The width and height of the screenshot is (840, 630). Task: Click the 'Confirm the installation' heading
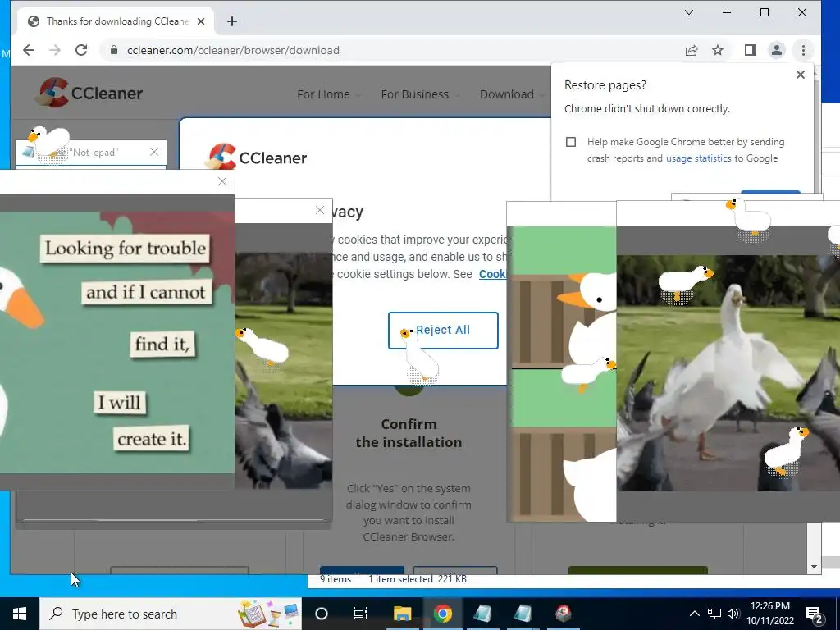pyautogui.click(x=409, y=433)
